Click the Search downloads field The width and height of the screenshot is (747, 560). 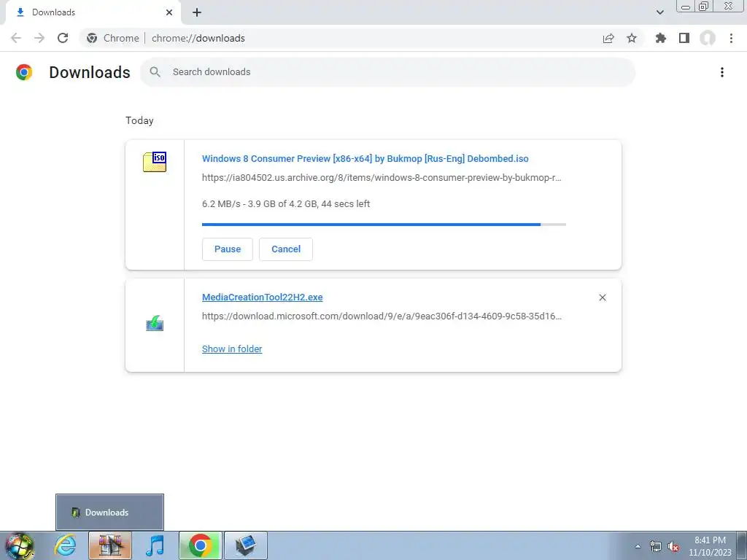387,72
